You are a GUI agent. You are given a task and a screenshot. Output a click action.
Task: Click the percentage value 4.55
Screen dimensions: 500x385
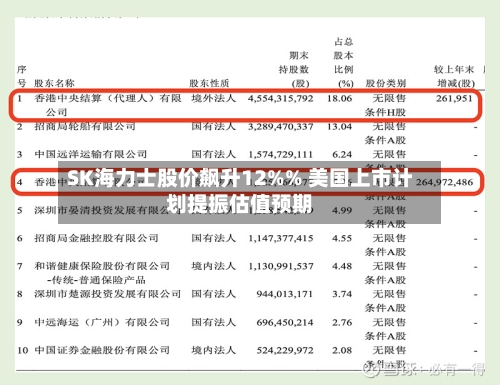pyautogui.click(x=342, y=239)
